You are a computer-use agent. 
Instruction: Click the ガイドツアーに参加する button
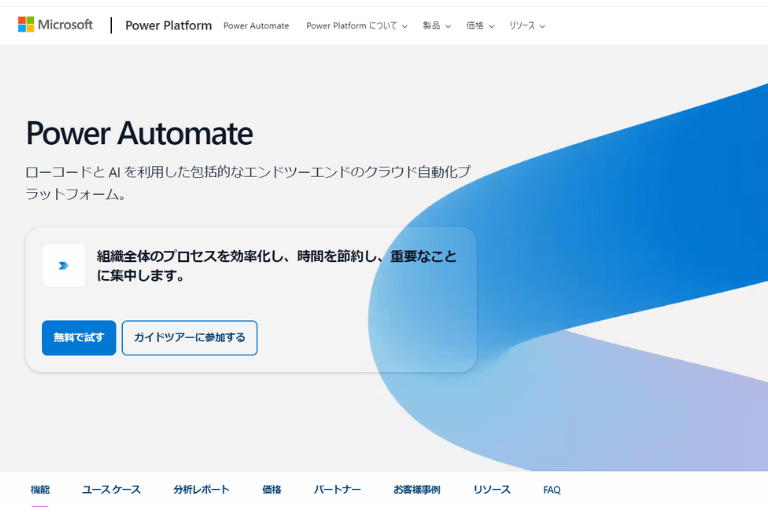190,338
